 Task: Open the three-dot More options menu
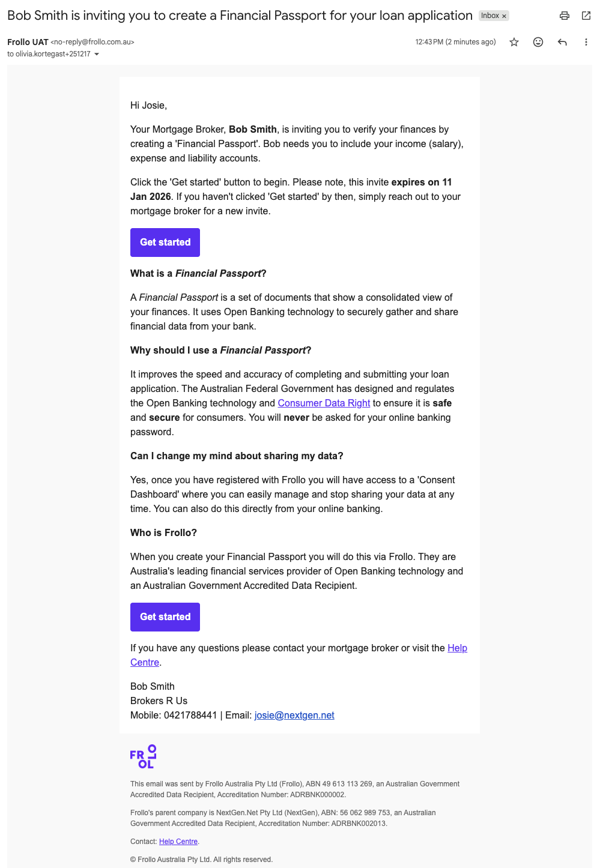[x=586, y=42]
